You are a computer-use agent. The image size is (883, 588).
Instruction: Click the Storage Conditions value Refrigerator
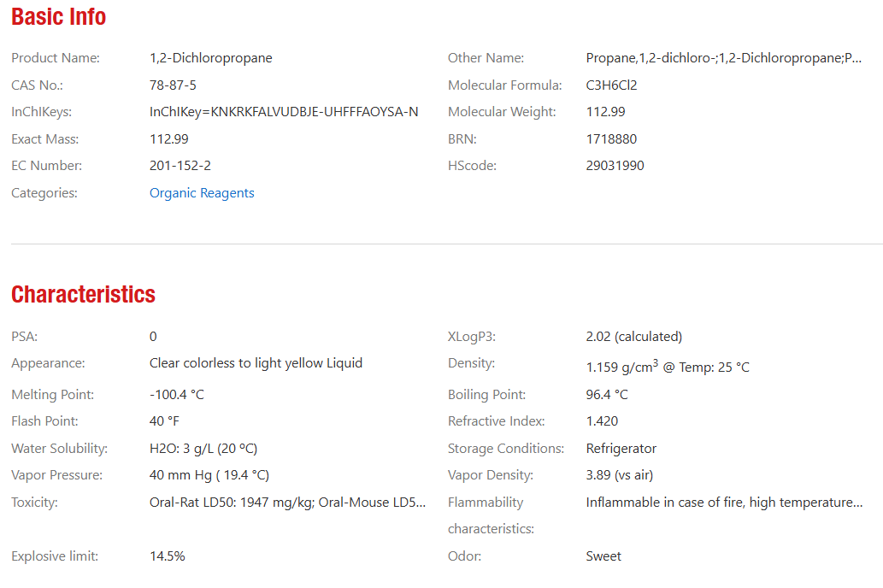(x=621, y=449)
